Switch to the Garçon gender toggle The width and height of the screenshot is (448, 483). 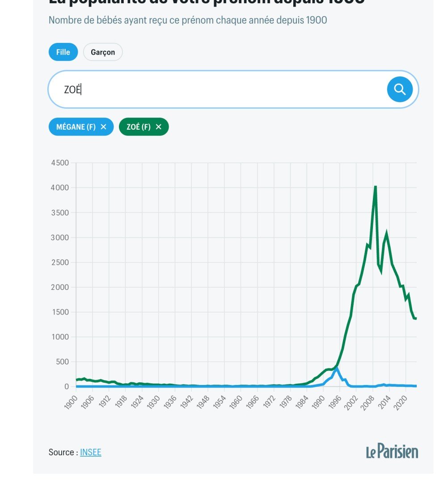[x=103, y=52]
